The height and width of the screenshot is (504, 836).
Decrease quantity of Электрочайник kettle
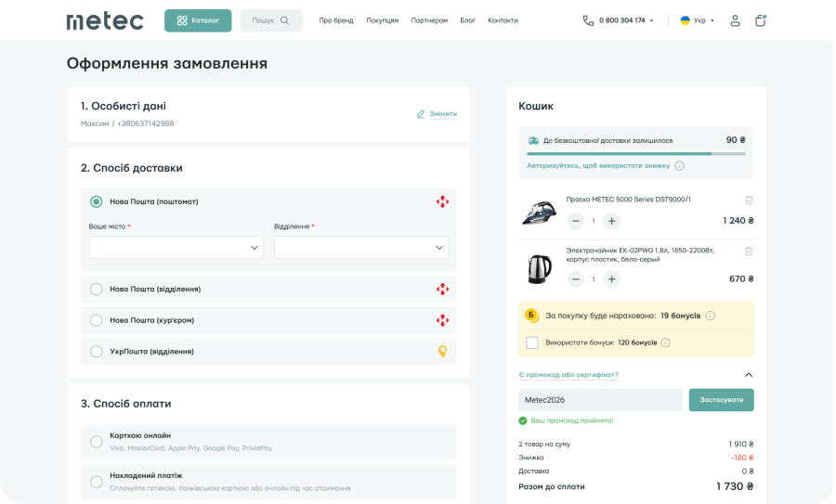pos(576,278)
